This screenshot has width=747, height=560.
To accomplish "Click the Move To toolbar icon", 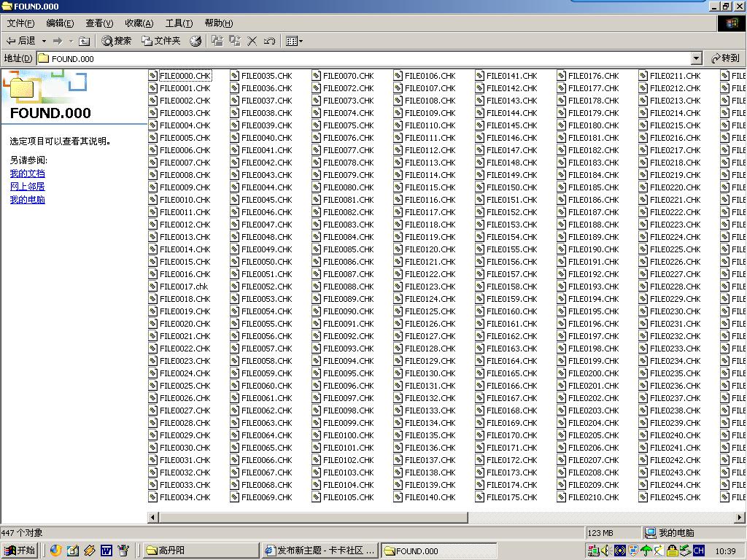I will (x=217, y=41).
